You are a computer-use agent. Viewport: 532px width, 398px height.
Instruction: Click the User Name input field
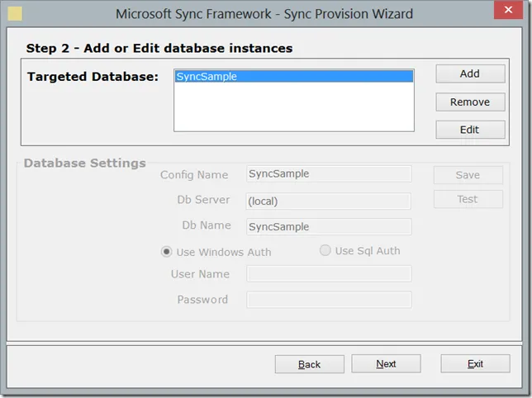coord(329,274)
